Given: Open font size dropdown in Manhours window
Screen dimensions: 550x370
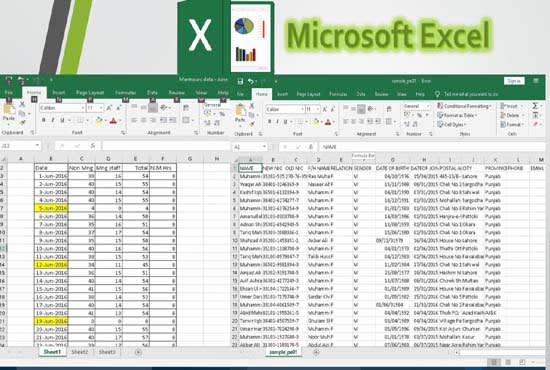Looking at the screenshot, I should (101, 108).
